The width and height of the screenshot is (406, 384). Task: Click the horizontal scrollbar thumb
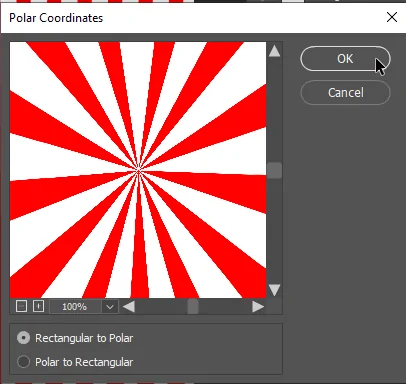pyautogui.click(x=193, y=307)
